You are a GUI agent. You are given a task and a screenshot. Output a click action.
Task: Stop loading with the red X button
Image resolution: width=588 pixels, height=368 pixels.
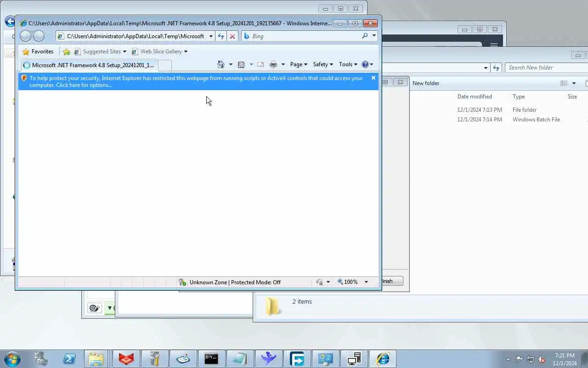(x=232, y=36)
